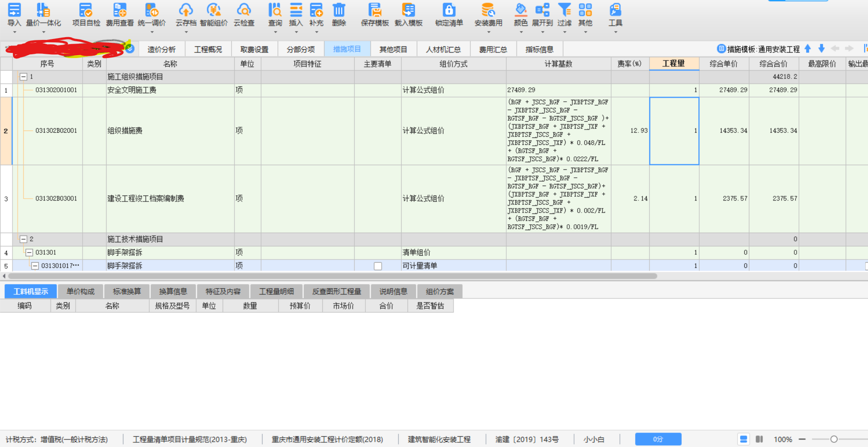Click the 统一调价 price adjustment icon
This screenshot has height=447, width=868.
pos(152,10)
